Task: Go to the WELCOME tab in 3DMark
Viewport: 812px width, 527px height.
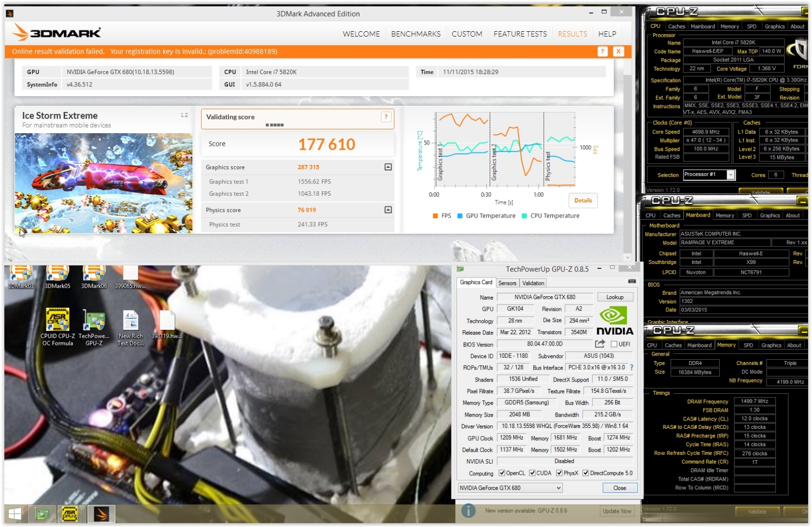Action: coord(361,34)
